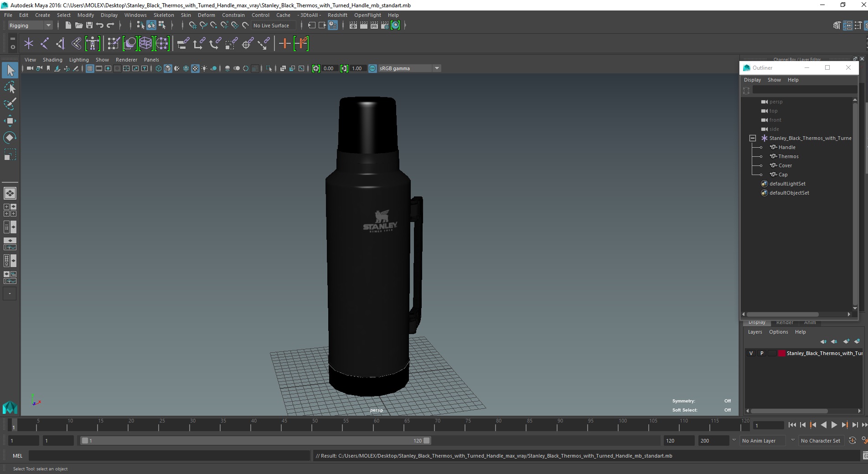The height and width of the screenshot is (474, 868).
Task: Switch to Anim layer tab
Action: pos(810,323)
